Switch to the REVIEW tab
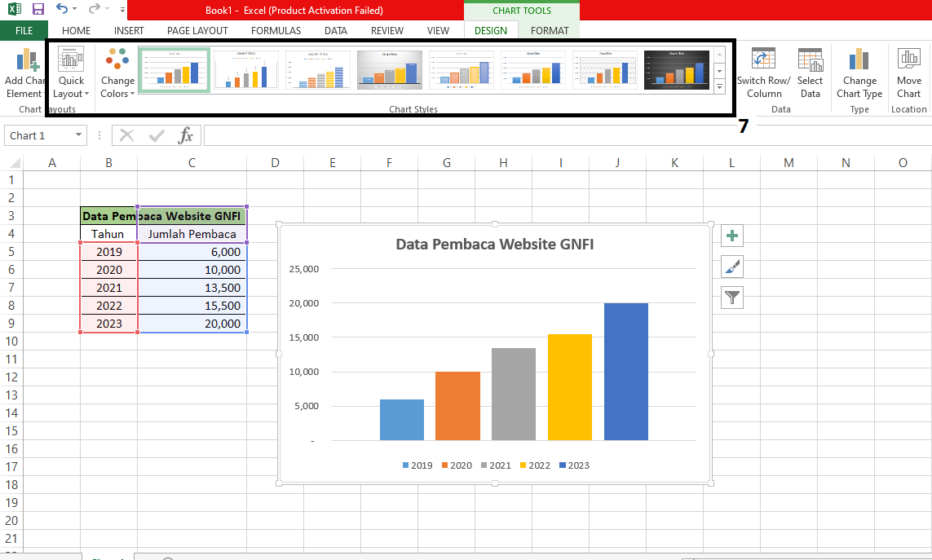This screenshot has width=932, height=560. point(387,30)
